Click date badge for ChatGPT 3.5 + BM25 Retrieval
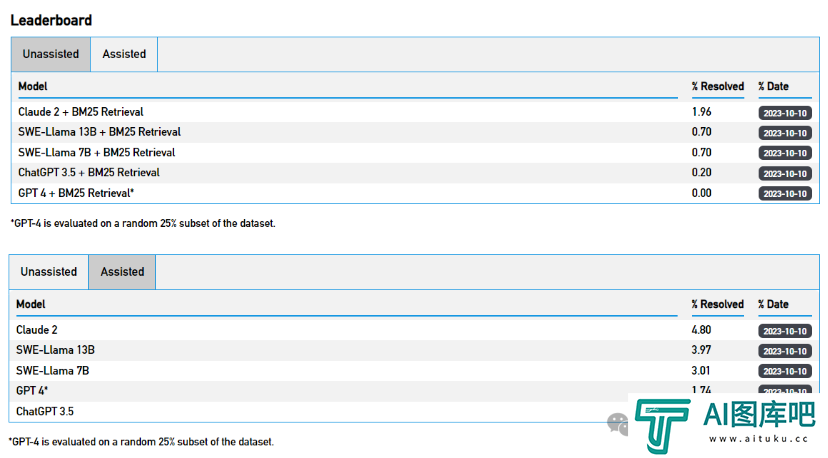This screenshot has width=828, height=458. pyautogui.click(x=785, y=174)
